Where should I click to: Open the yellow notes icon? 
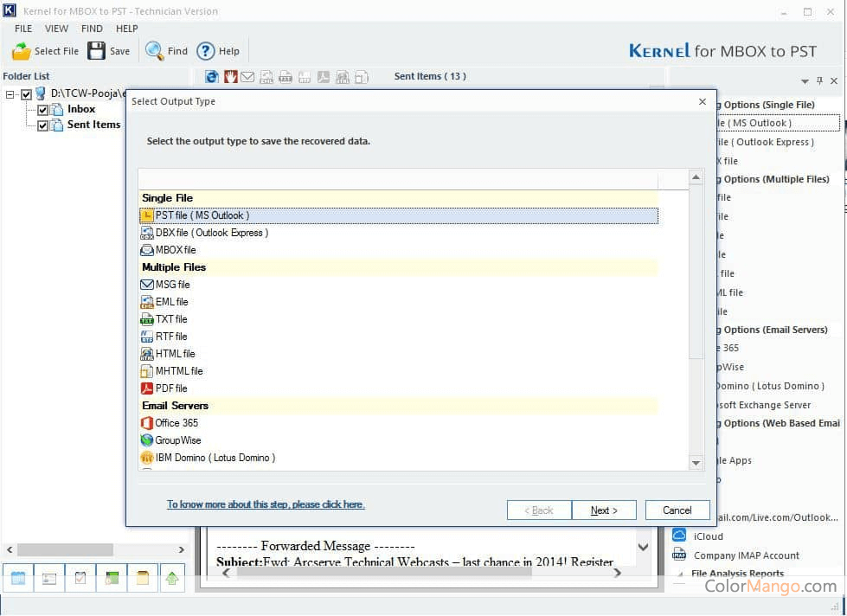coord(143,578)
